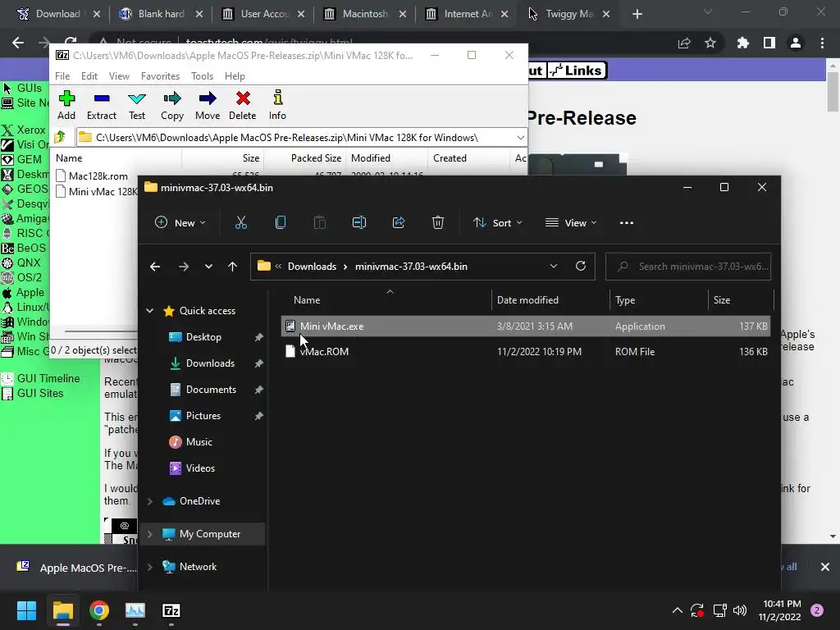Click the 7-Zip Info icon
Screen dimensions: 840x630
coord(277,98)
